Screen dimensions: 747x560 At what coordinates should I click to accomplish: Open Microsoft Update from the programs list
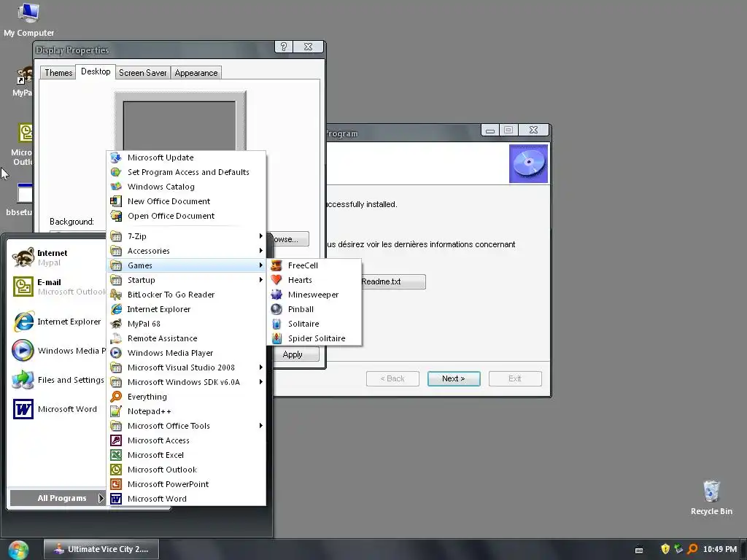tap(186, 157)
